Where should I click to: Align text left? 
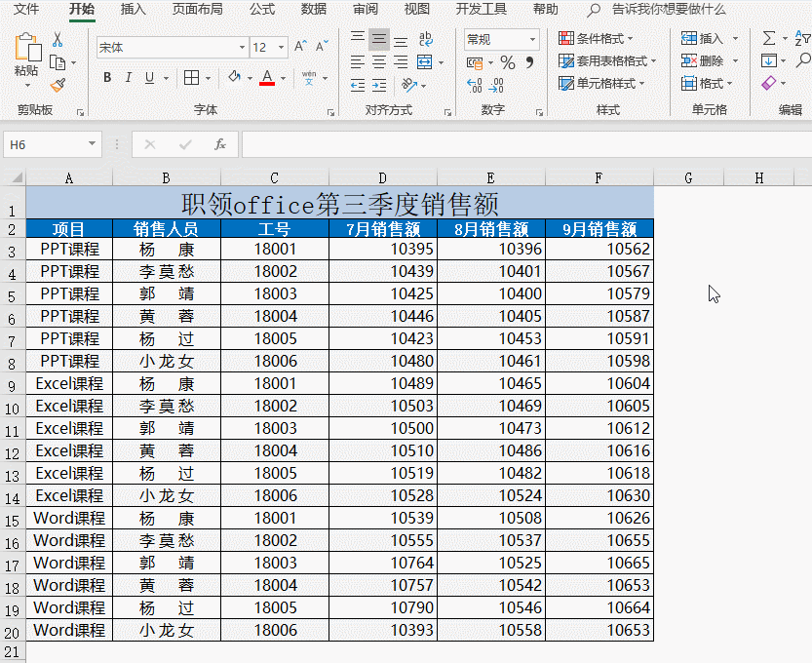click(358, 62)
